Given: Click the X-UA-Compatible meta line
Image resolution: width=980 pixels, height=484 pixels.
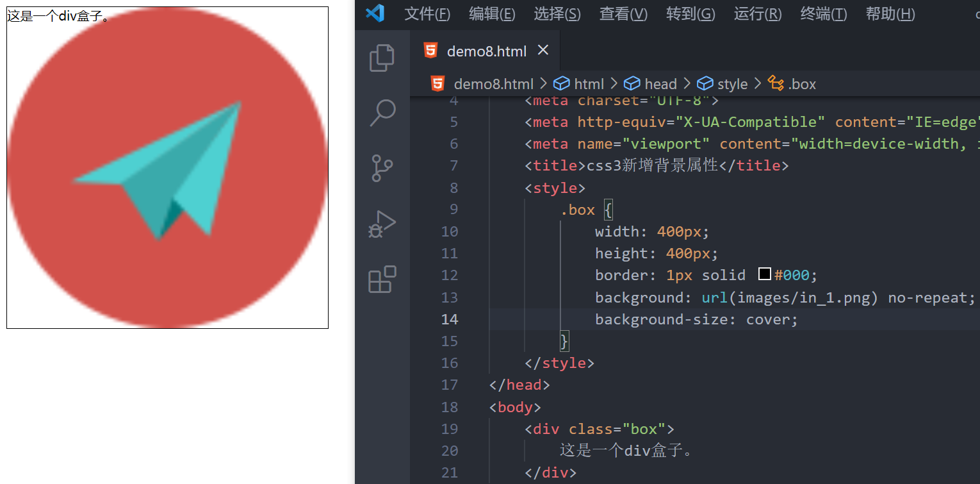Looking at the screenshot, I should 752,122.
